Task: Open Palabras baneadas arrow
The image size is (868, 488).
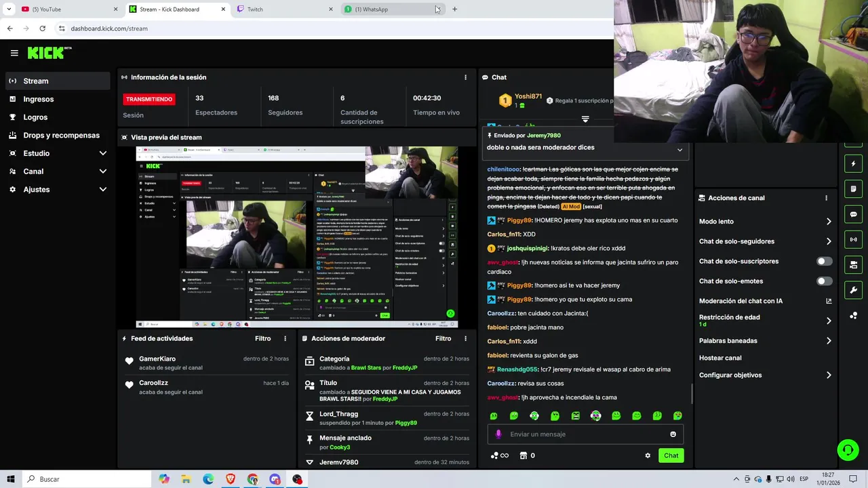Action: tap(829, 341)
